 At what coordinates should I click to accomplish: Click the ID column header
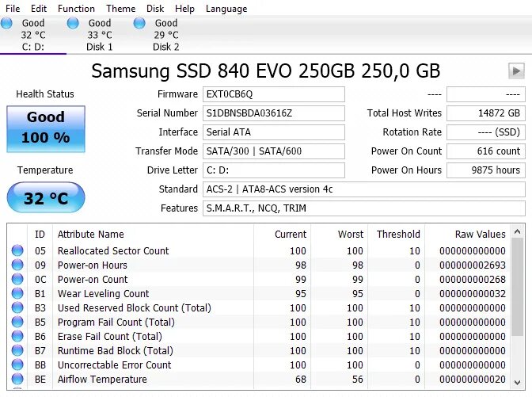pos(40,235)
